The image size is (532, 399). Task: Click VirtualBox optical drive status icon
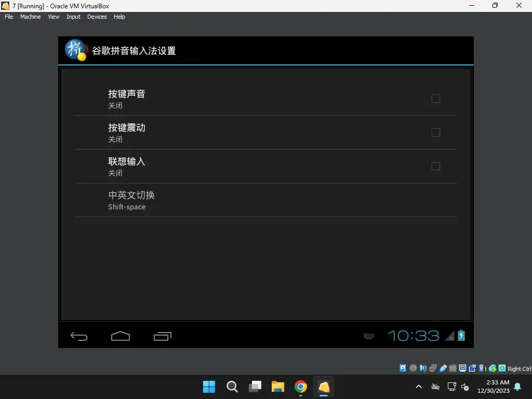413,368
